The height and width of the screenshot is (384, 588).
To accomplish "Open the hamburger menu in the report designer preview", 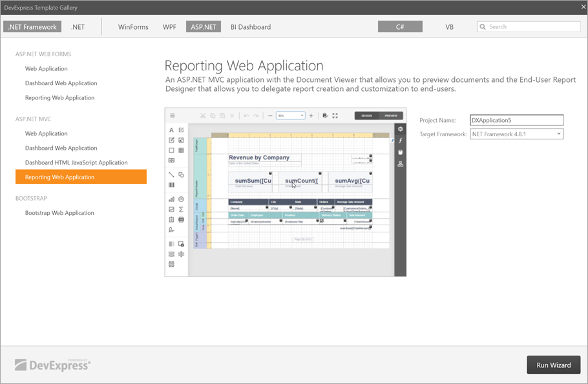I will point(173,116).
